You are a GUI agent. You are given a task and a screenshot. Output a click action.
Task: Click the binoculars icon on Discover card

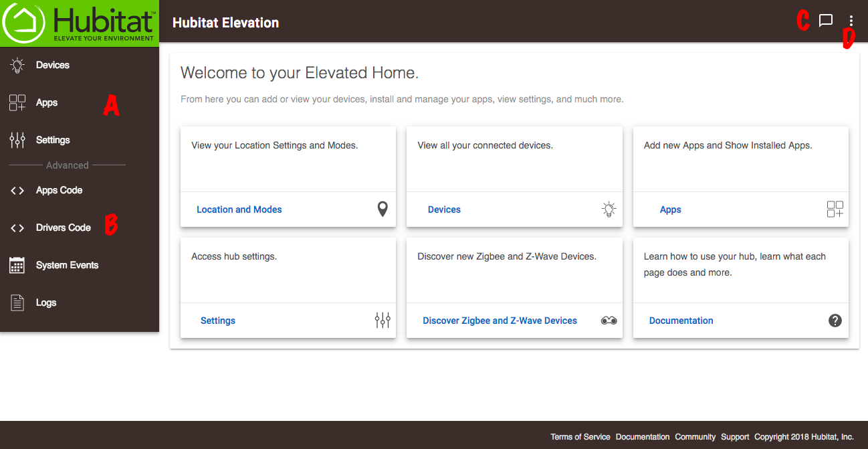[609, 321]
